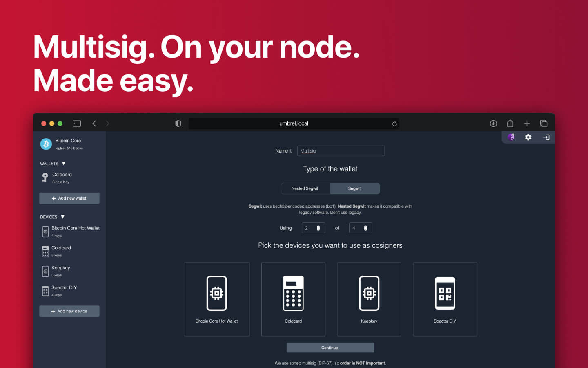The width and height of the screenshot is (588, 368).
Task: Click the browser share icon
Action: (x=510, y=123)
